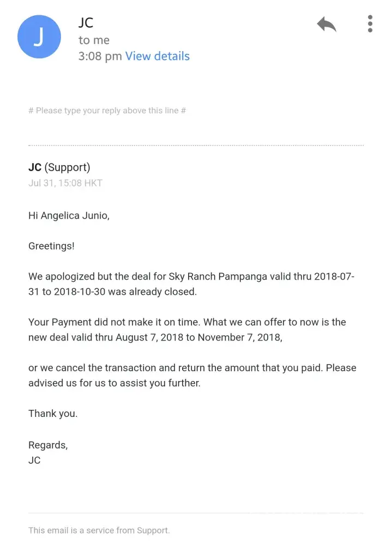Click the 'Regards,' signature line
392x545 pixels.
pyautogui.click(x=48, y=445)
